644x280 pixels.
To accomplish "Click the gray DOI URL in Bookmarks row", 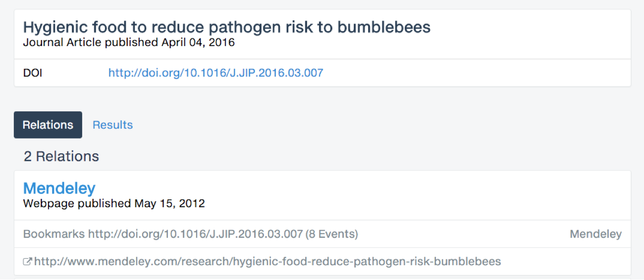I will 195,234.
